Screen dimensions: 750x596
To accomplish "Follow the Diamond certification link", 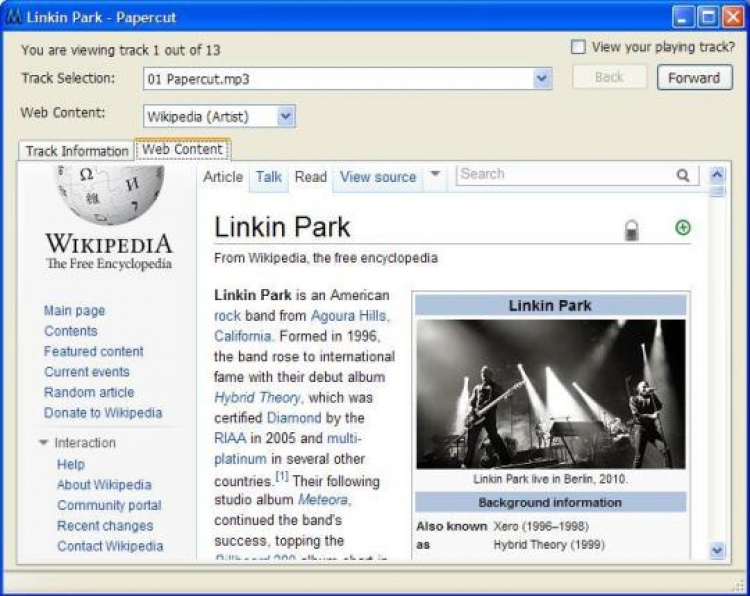I will (x=294, y=418).
